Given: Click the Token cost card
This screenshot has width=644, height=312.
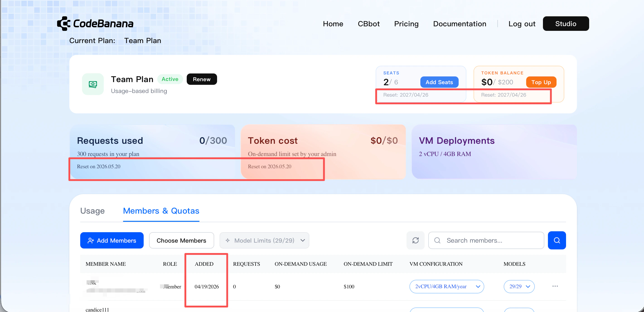Looking at the screenshot, I should pos(323,152).
